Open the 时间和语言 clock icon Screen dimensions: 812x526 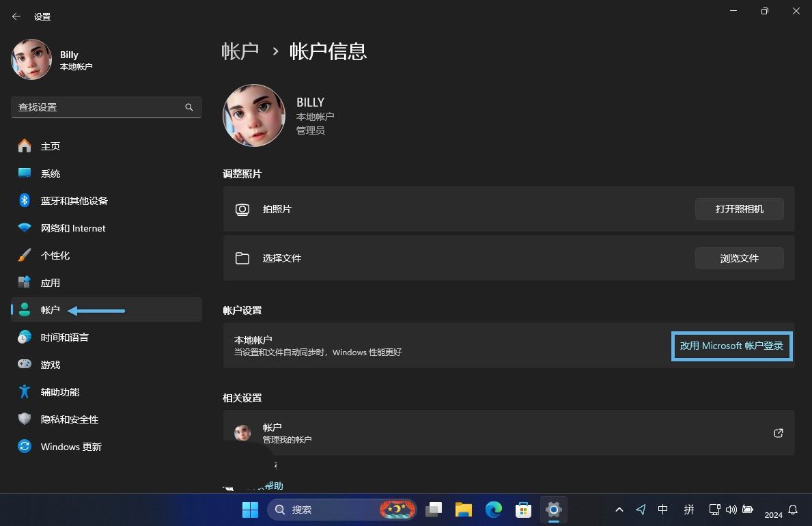pyautogui.click(x=25, y=337)
